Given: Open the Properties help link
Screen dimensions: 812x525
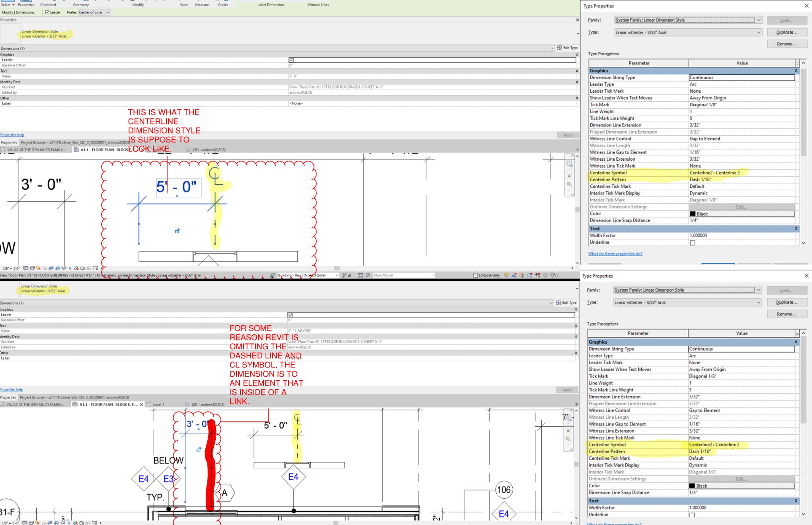Looking at the screenshot, I should point(12,135).
